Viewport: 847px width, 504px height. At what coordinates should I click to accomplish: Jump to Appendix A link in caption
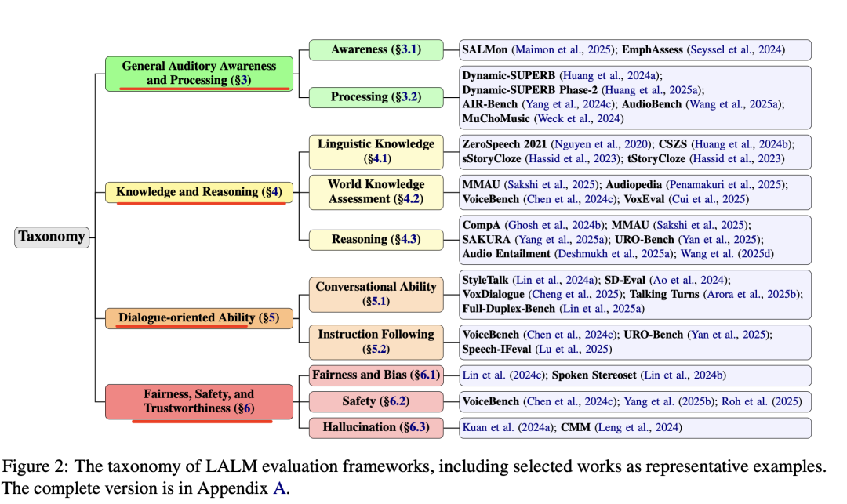[278, 488]
